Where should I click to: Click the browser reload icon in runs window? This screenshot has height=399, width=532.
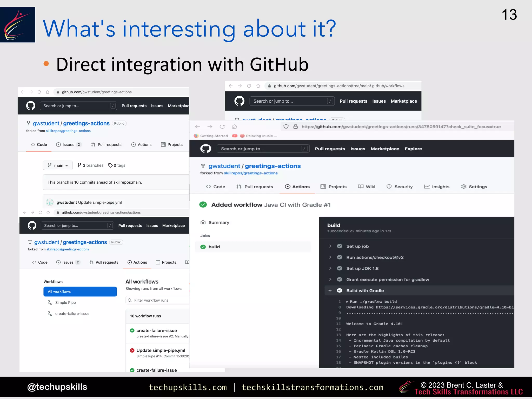coord(222,127)
